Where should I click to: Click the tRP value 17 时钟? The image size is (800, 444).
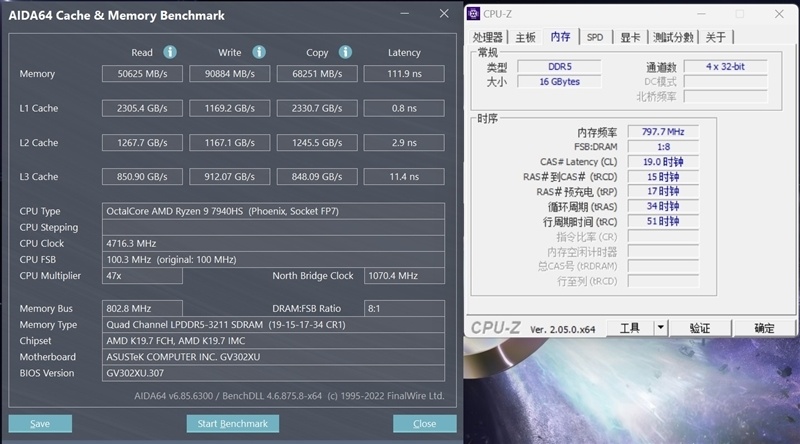point(663,191)
